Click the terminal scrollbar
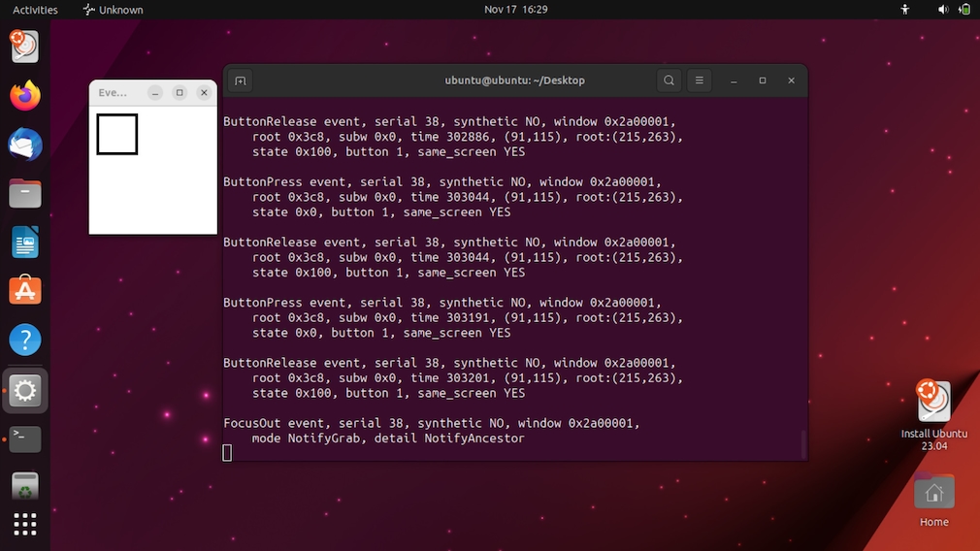Screen dimensions: 980x551 point(803,445)
